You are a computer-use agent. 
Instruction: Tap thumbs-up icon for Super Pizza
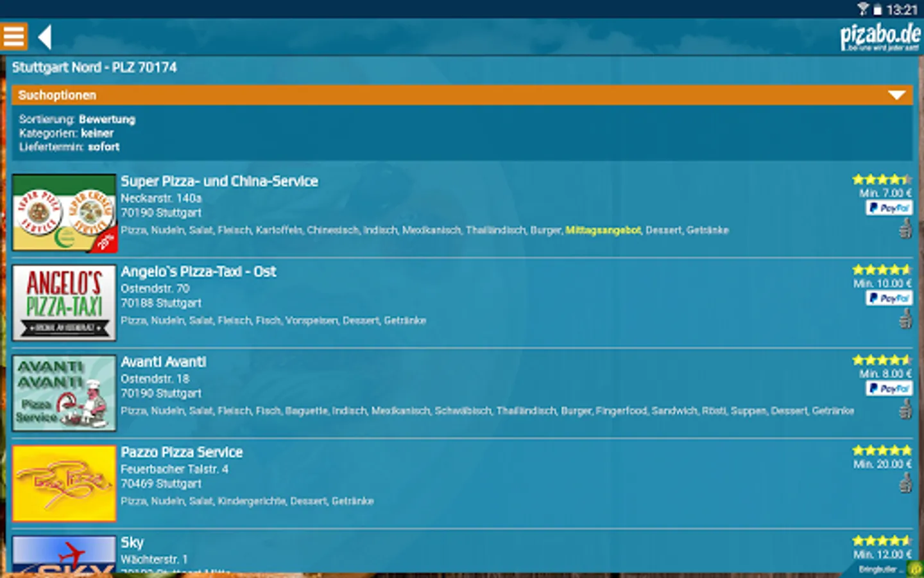click(x=905, y=228)
